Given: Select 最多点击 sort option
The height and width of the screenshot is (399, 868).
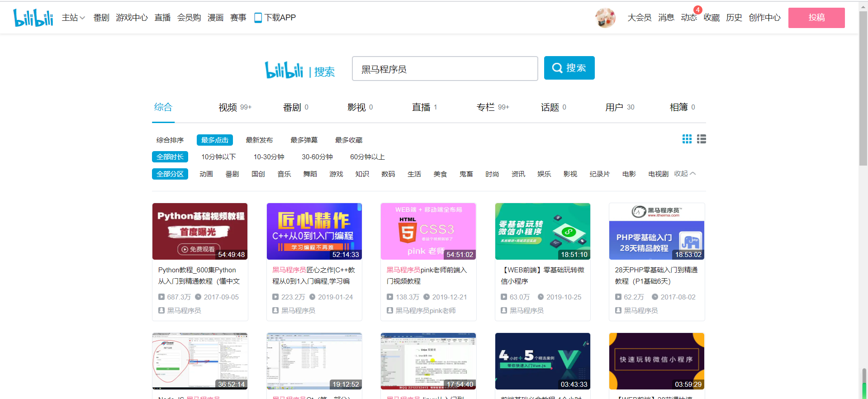Looking at the screenshot, I should point(215,140).
